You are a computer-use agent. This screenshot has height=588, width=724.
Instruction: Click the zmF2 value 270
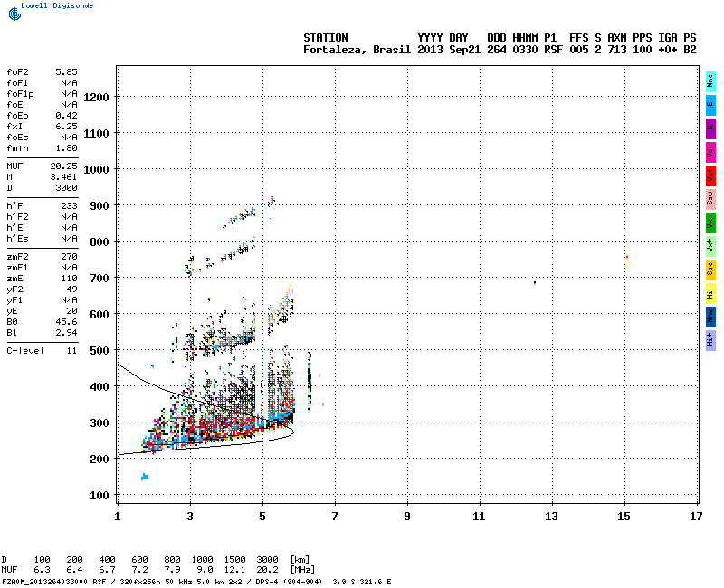tap(70, 257)
